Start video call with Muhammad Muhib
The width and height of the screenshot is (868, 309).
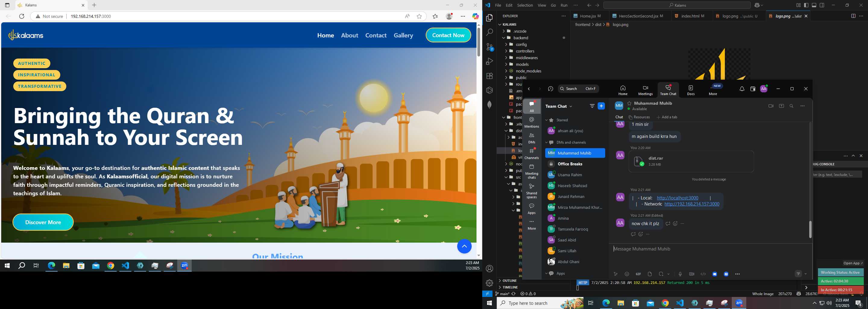click(771, 106)
